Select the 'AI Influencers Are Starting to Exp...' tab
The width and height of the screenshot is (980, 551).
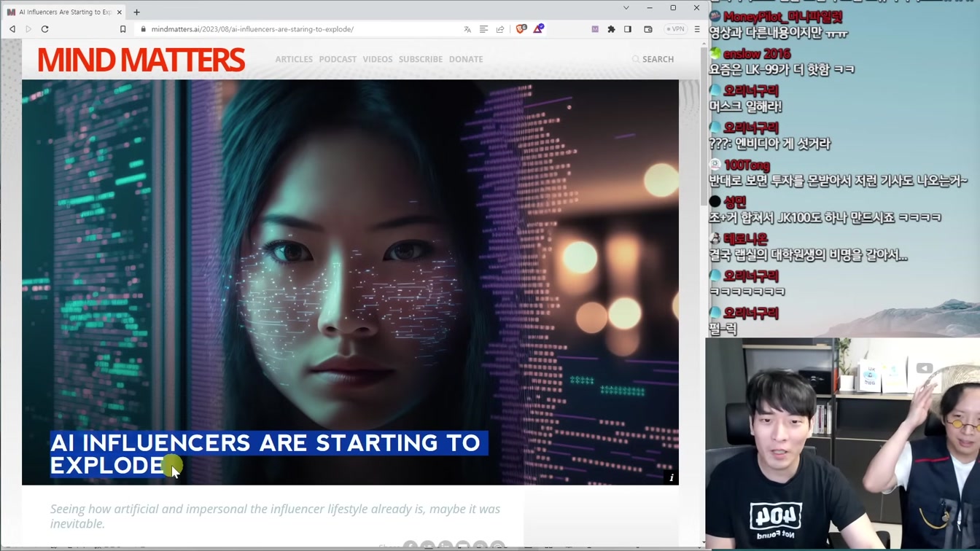(64, 12)
